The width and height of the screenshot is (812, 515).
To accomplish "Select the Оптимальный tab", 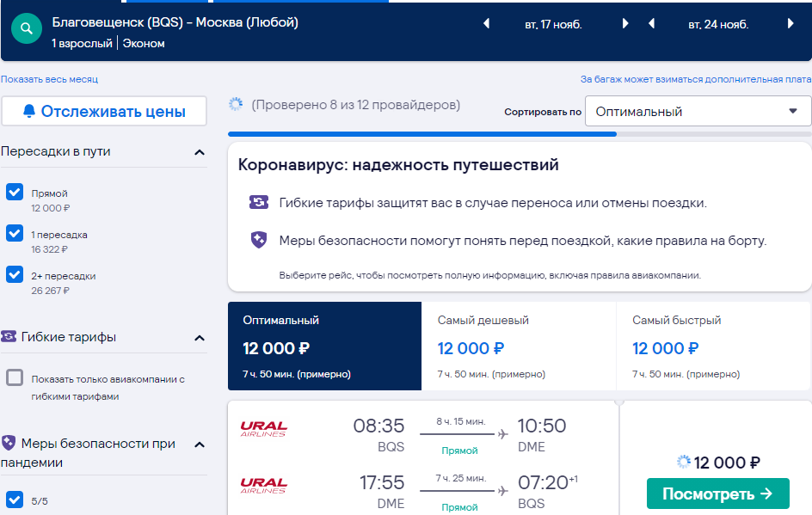I will (324, 346).
